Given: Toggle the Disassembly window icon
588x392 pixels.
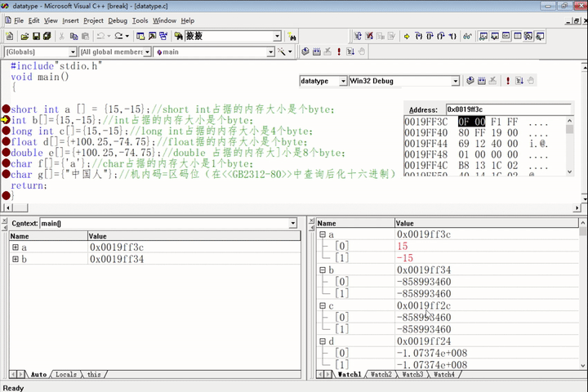Looking at the screenshot, I should pos(540,36).
